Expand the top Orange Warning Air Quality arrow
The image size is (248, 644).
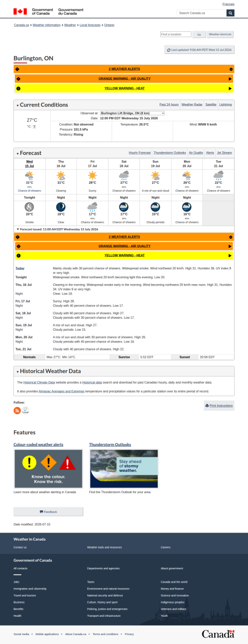pyautogui.click(x=230, y=79)
